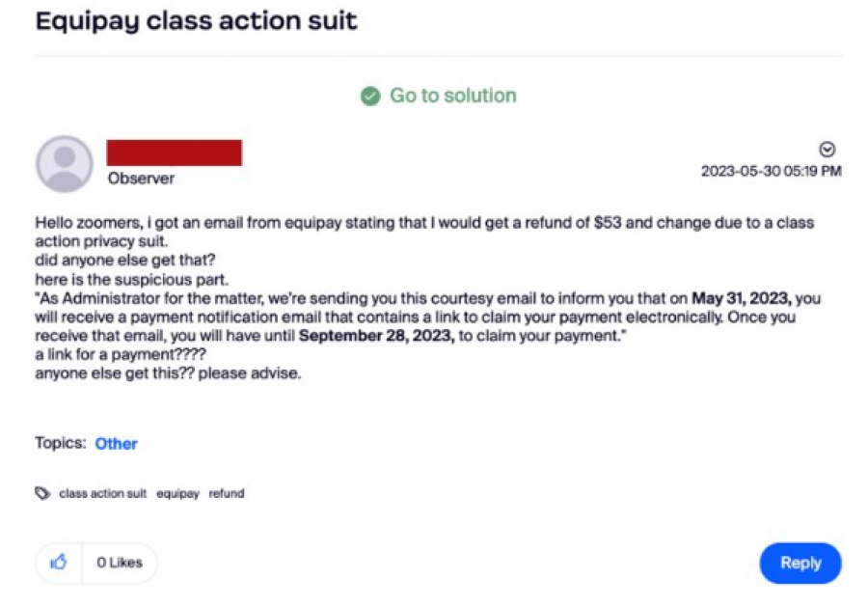868x607 pixels.
Task: Open the redacted username profile link
Action: pos(175,152)
